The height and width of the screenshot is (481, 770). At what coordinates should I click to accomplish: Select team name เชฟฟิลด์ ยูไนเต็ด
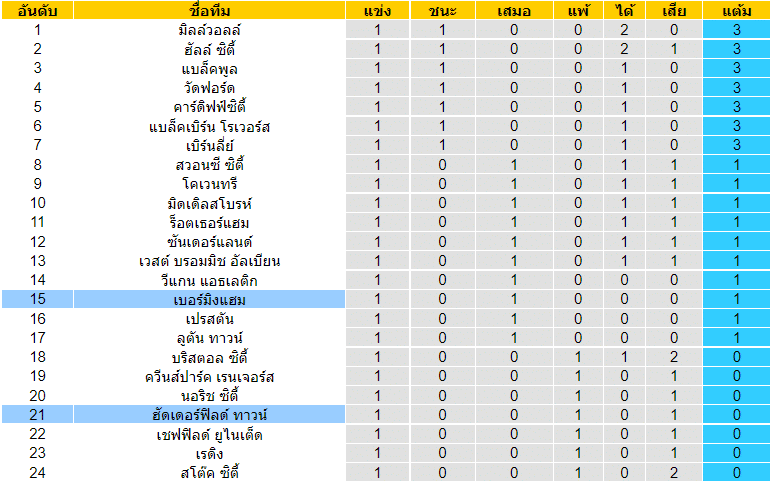(x=209, y=434)
